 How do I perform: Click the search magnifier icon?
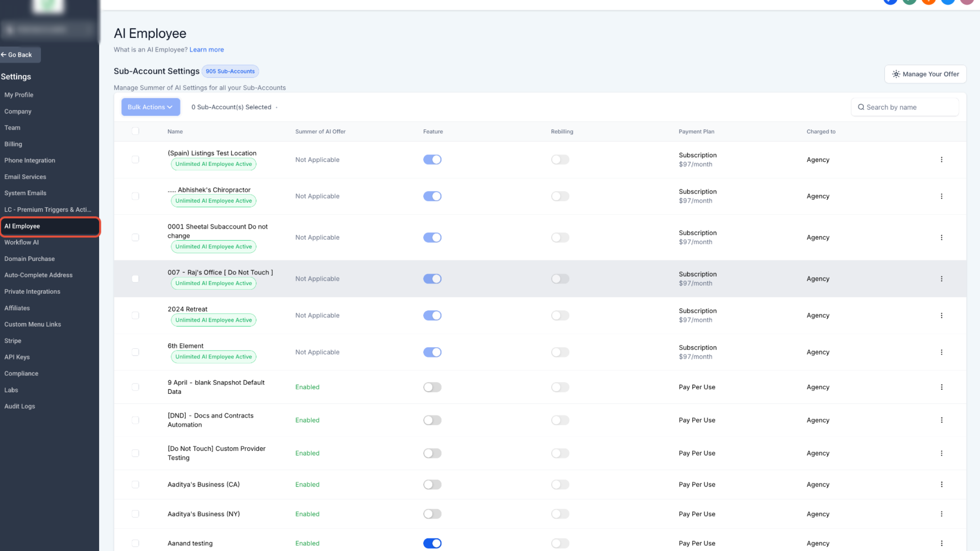(x=861, y=107)
